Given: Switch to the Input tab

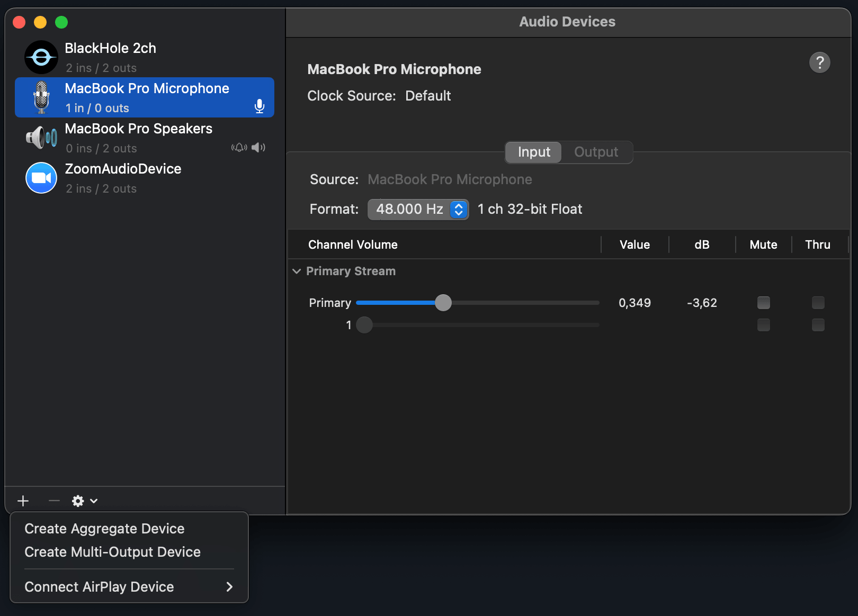Looking at the screenshot, I should (x=533, y=152).
